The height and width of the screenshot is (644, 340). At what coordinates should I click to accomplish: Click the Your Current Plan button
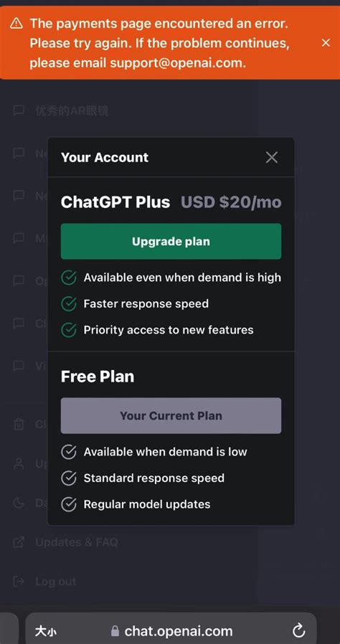[x=171, y=416]
